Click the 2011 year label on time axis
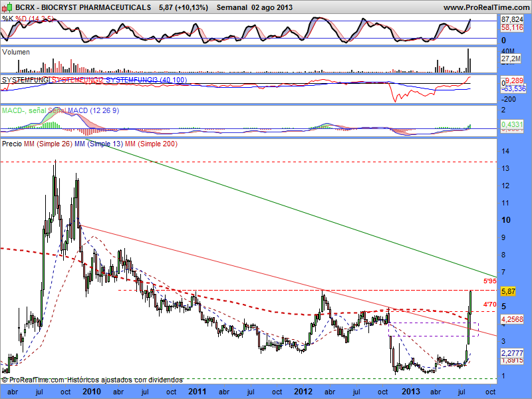The width and height of the screenshot is (532, 399). point(198,392)
